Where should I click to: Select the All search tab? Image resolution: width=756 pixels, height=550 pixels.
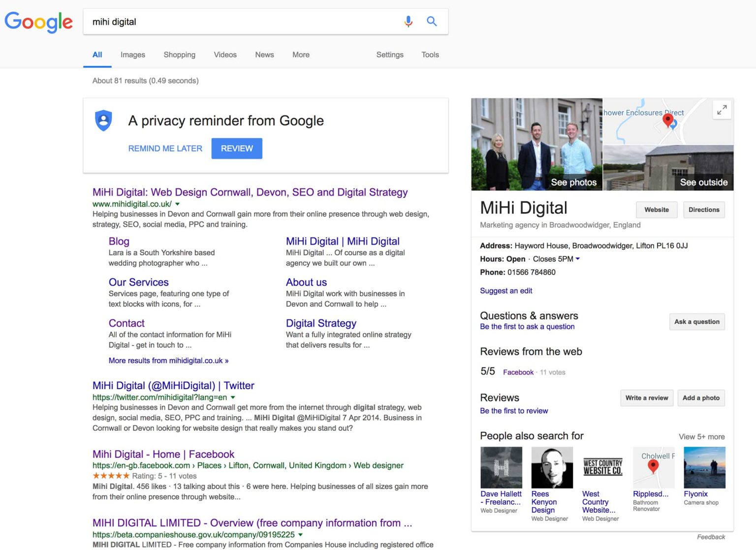point(97,55)
